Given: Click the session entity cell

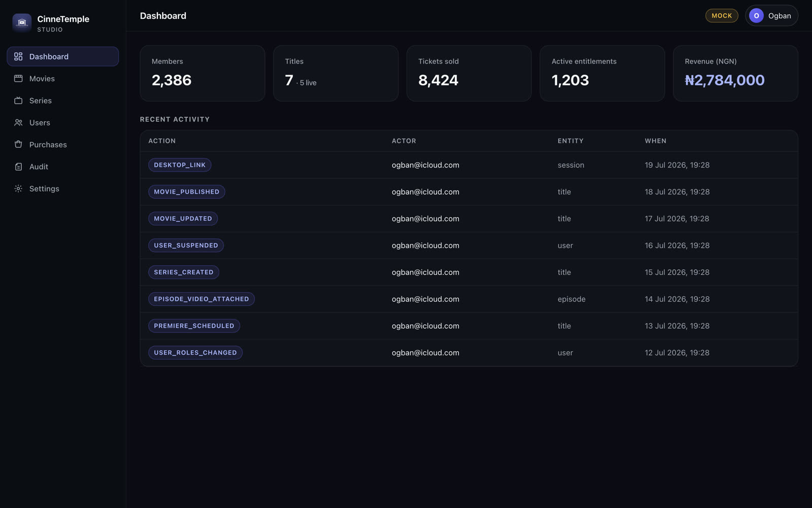Looking at the screenshot, I should click(571, 165).
